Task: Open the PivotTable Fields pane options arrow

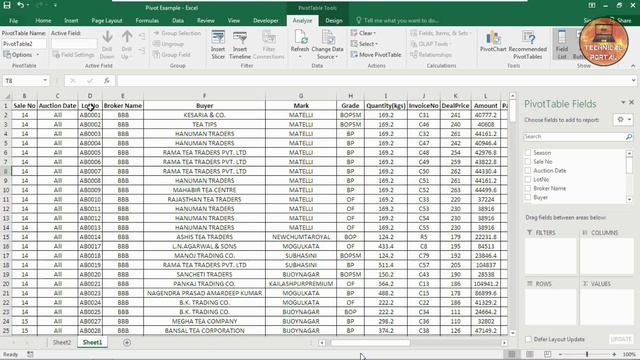Action: [623, 102]
